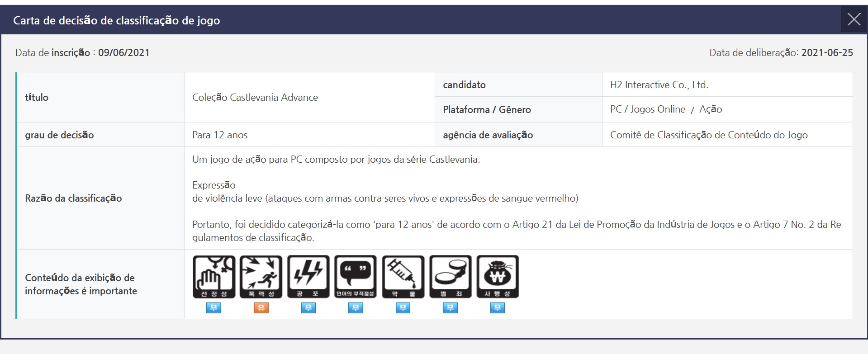The image size is (868, 354).
Task: Click the gambling money-bag descriptor icon
Action: [498, 277]
